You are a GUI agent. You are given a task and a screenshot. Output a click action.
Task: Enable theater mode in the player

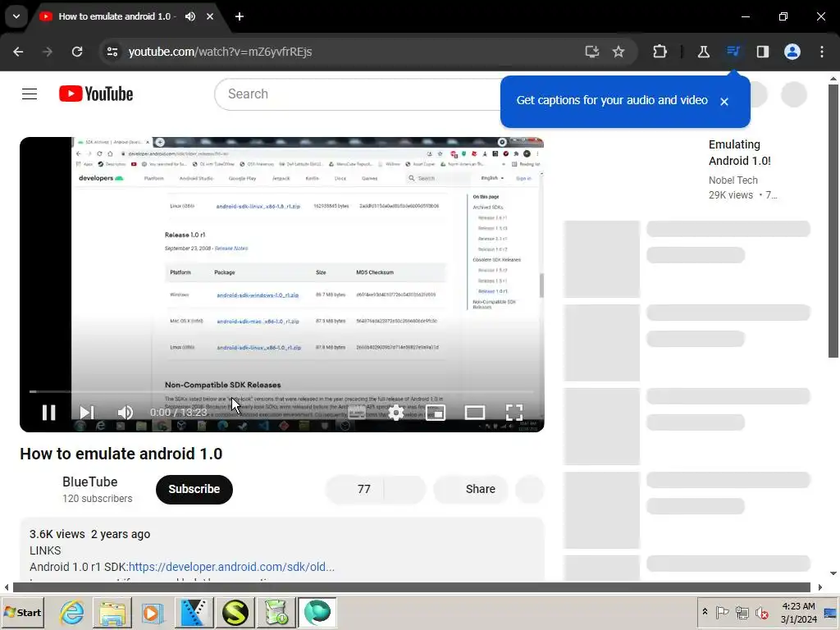tap(475, 412)
